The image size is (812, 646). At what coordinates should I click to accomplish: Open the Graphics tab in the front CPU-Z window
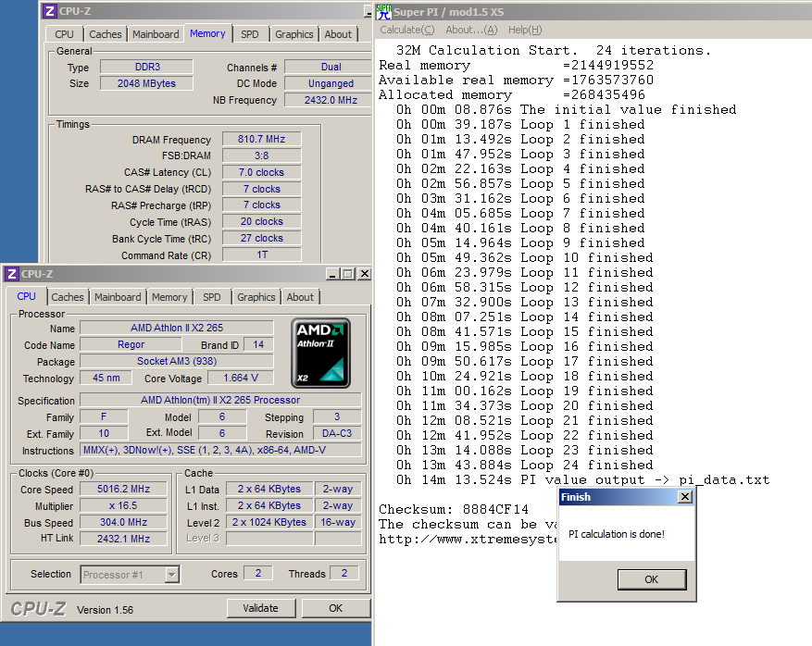[x=256, y=297]
